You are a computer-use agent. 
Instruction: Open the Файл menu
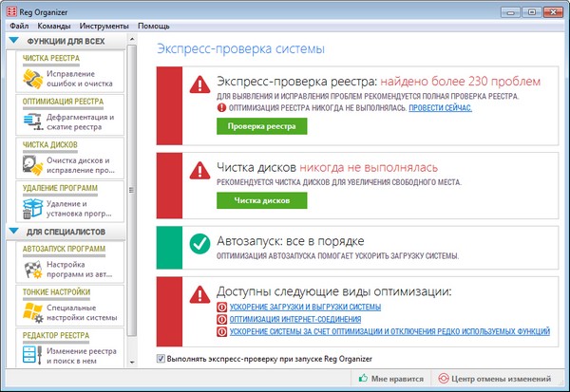tap(18, 26)
